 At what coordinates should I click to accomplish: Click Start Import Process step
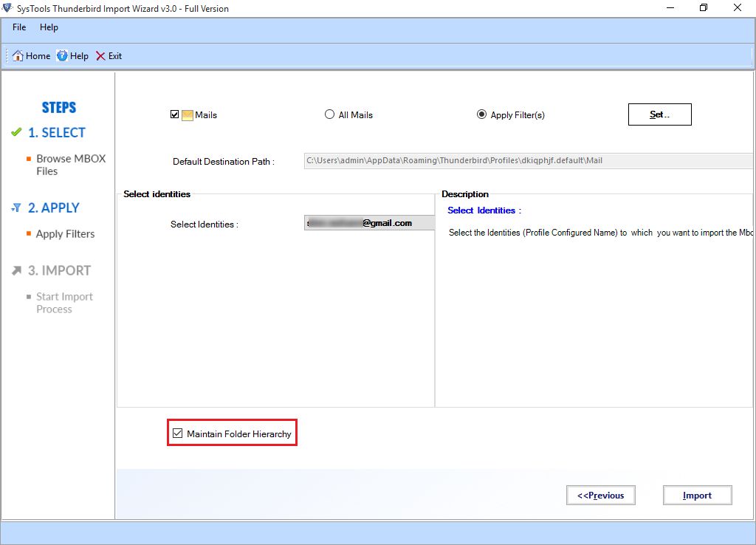[x=65, y=303]
